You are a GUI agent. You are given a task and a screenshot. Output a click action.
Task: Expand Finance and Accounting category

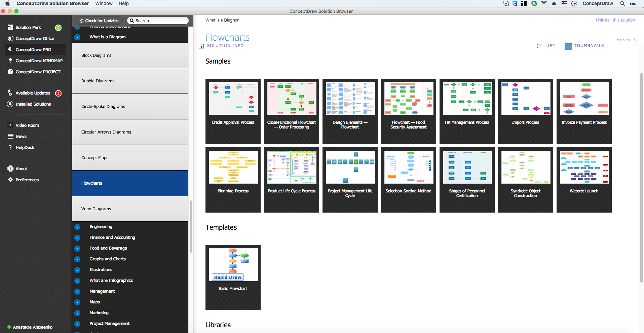(77, 238)
